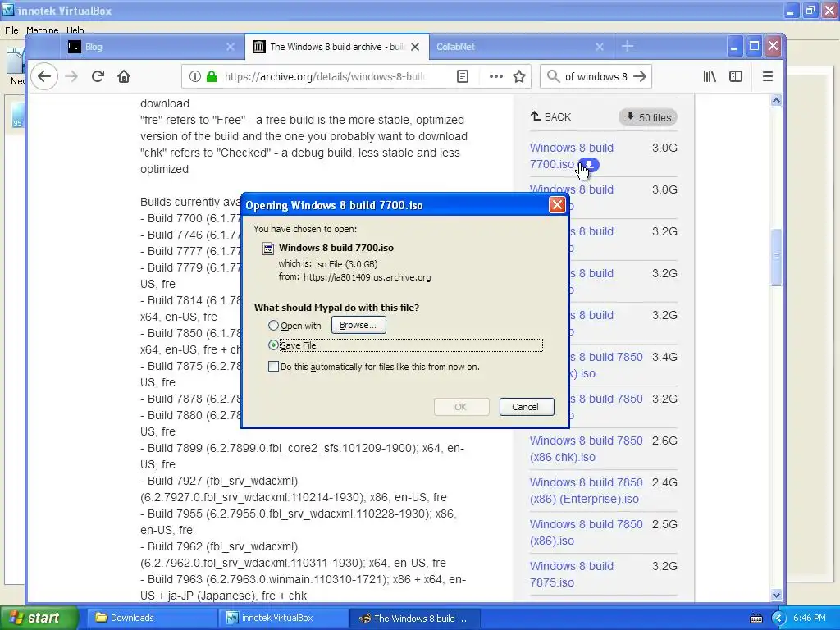
Task: Click the browser Back arrow button
Action: click(x=44, y=76)
